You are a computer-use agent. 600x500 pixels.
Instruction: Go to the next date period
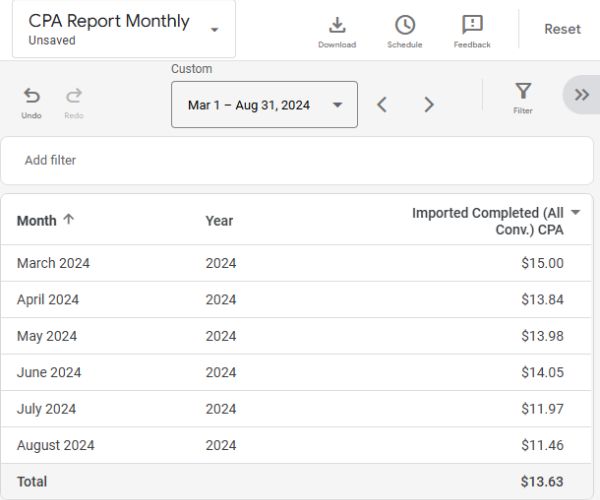pyautogui.click(x=428, y=105)
